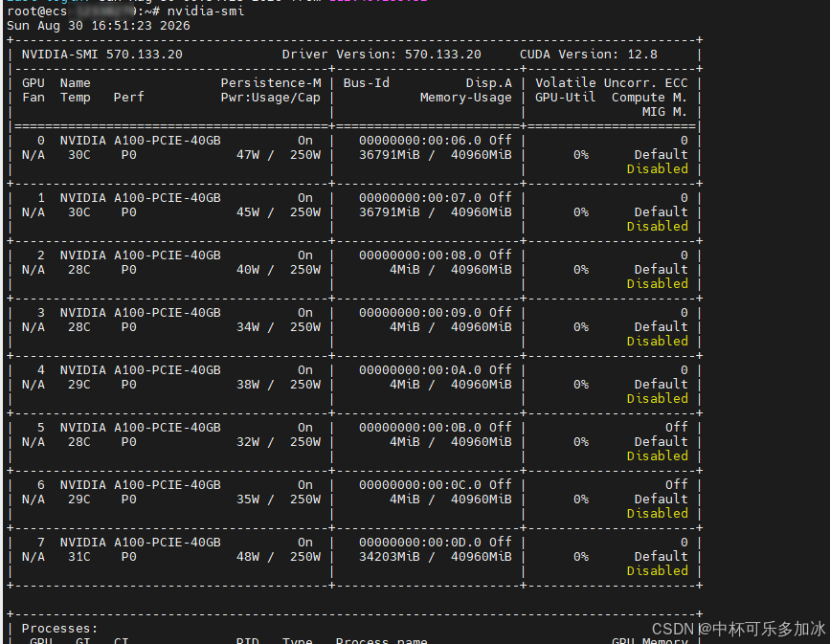This screenshot has height=644, width=830.
Task: Click the GPU-Util header
Action: [x=566, y=98]
